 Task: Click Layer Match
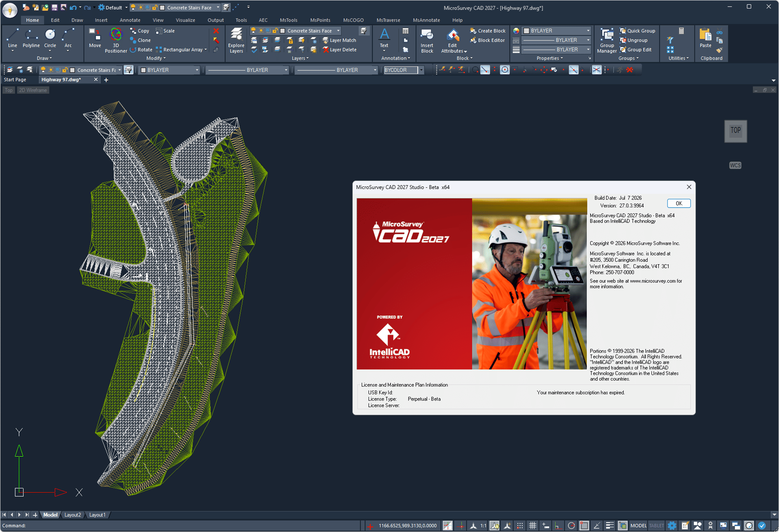(x=339, y=40)
